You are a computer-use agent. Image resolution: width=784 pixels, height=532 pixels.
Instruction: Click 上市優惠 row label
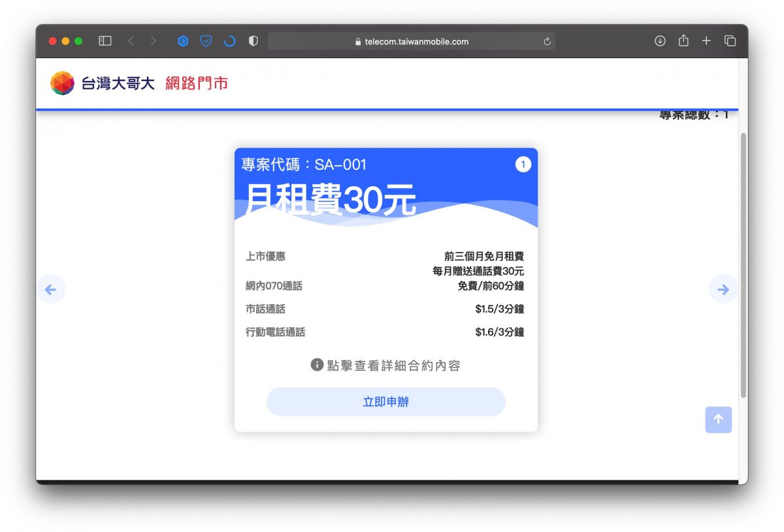(265, 257)
